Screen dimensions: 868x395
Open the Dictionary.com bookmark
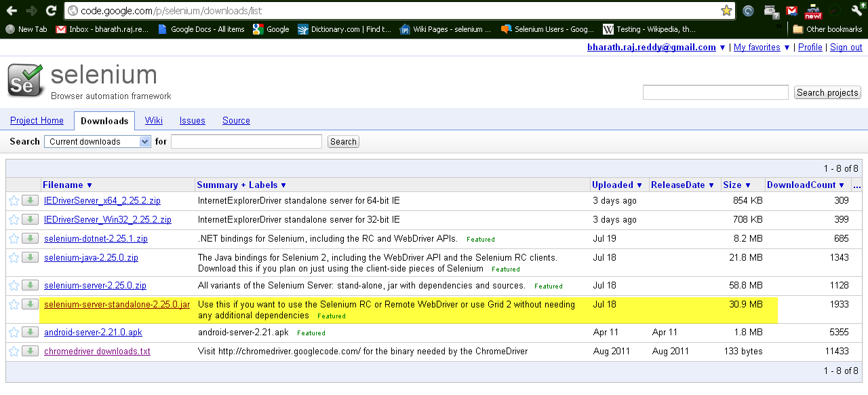click(345, 29)
